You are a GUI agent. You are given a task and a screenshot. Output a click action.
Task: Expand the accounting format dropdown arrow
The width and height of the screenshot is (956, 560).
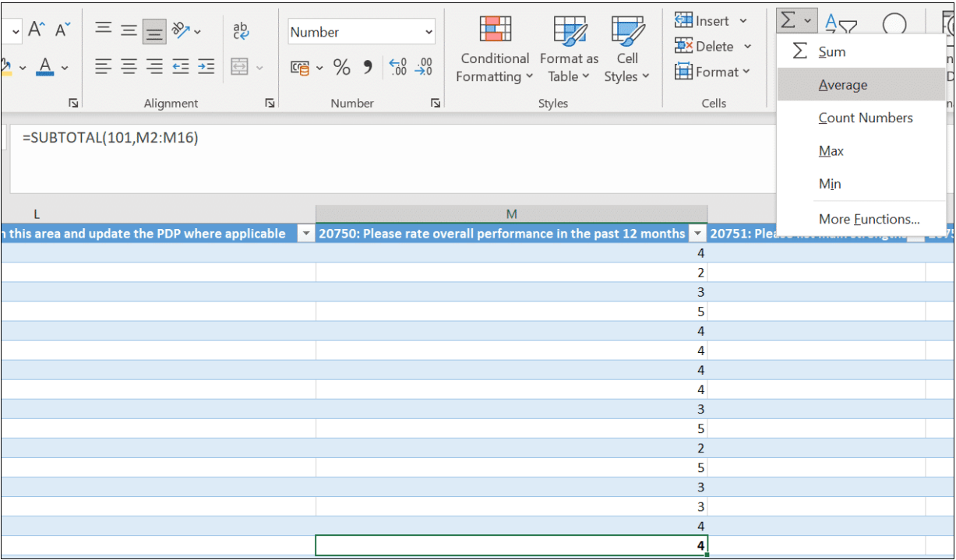pos(319,69)
